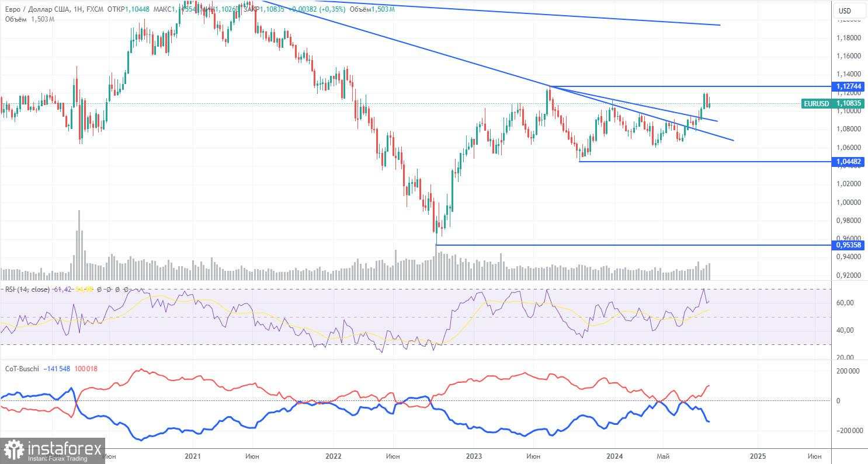Click the 2022 label on time axis

pos(333,455)
